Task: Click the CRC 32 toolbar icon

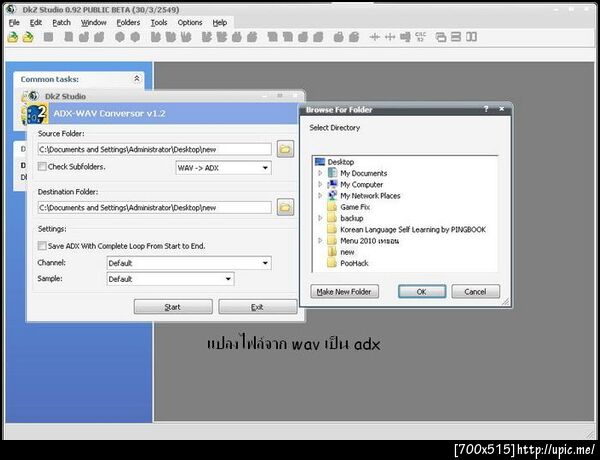Action: click(420, 37)
